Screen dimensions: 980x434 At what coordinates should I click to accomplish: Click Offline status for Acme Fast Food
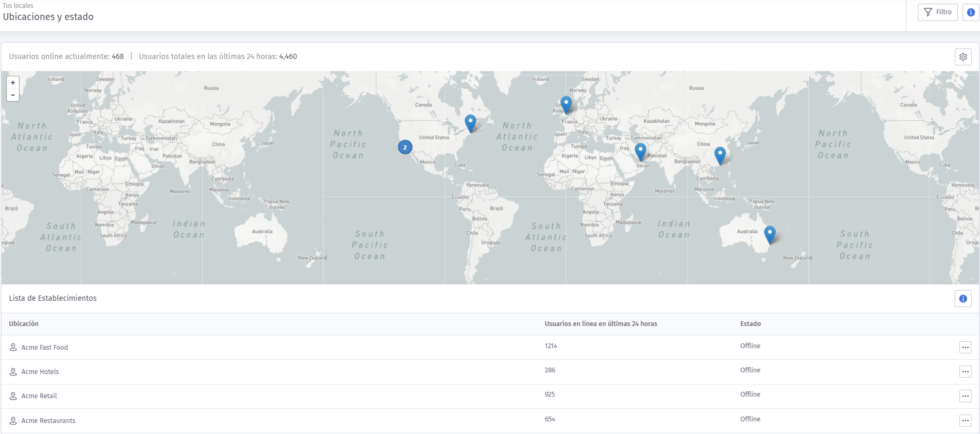pyautogui.click(x=751, y=346)
